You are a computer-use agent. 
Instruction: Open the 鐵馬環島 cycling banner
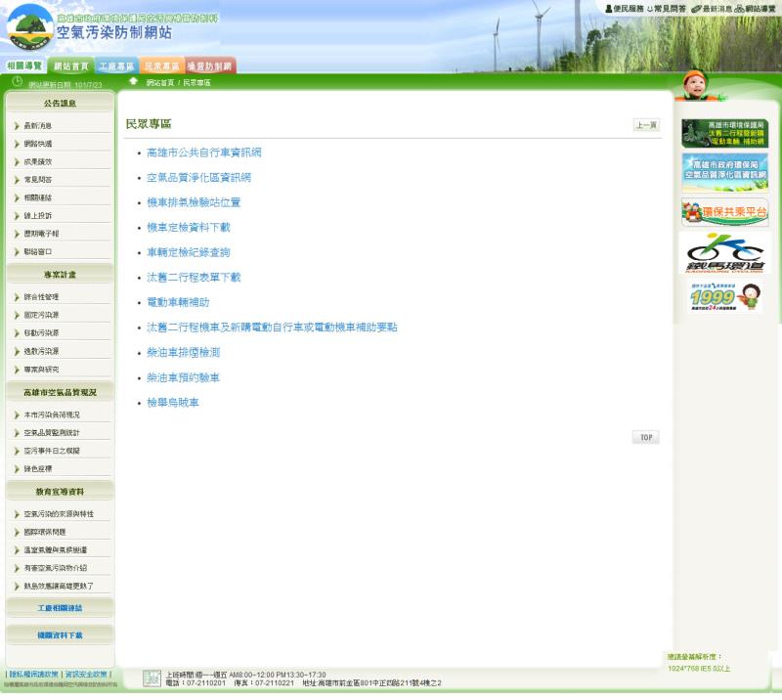pyautogui.click(x=724, y=253)
